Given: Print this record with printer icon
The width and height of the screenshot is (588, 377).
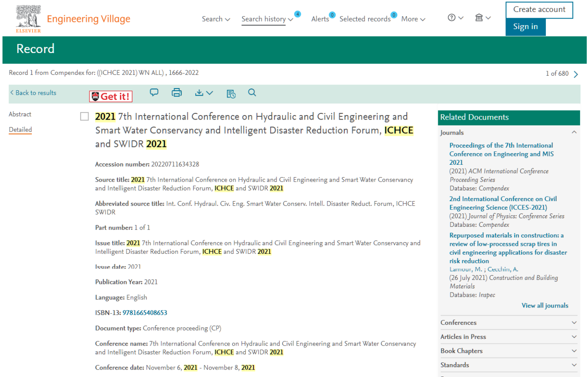Looking at the screenshot, I should coord(177,93).
